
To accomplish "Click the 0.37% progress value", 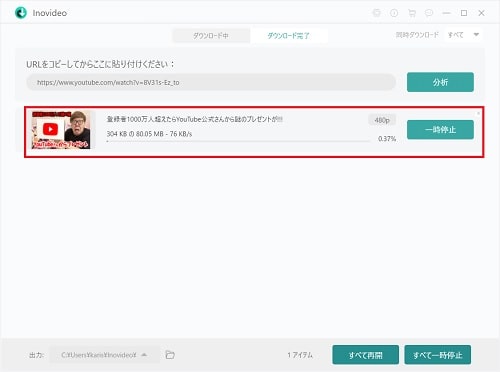I will (387, 139).
